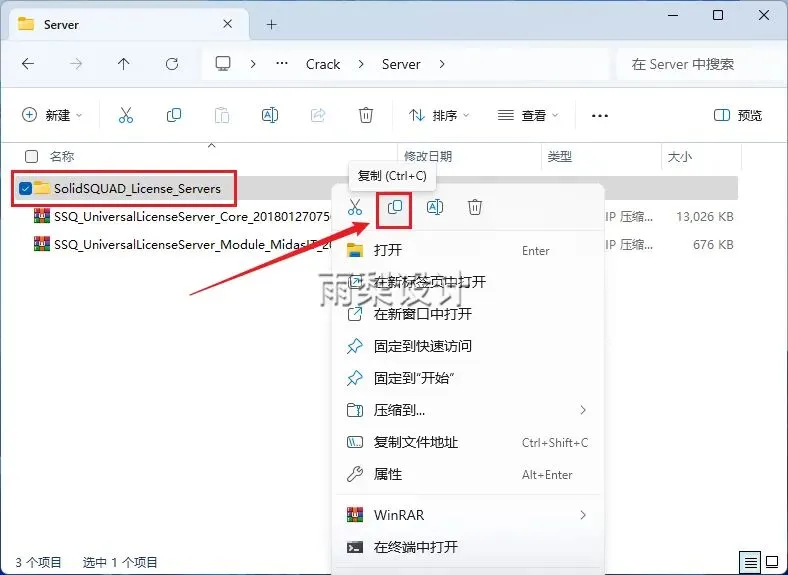Viewport: 788px width, 575px height.
Task: Show hidden path ellipsis in address bar
Action: [x=282, y=64]
